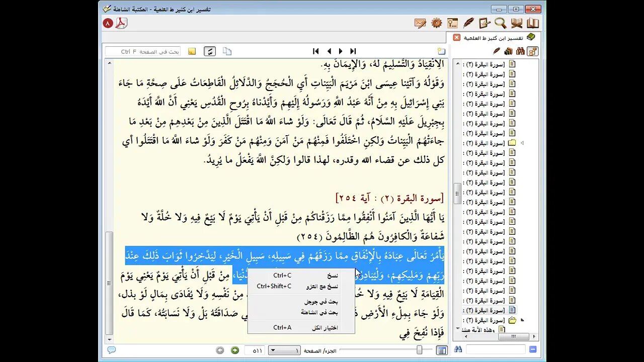The image size is (644, 362).
Task: Choose 'نسخ' from the context menu
Action: [x=301, y=276]
